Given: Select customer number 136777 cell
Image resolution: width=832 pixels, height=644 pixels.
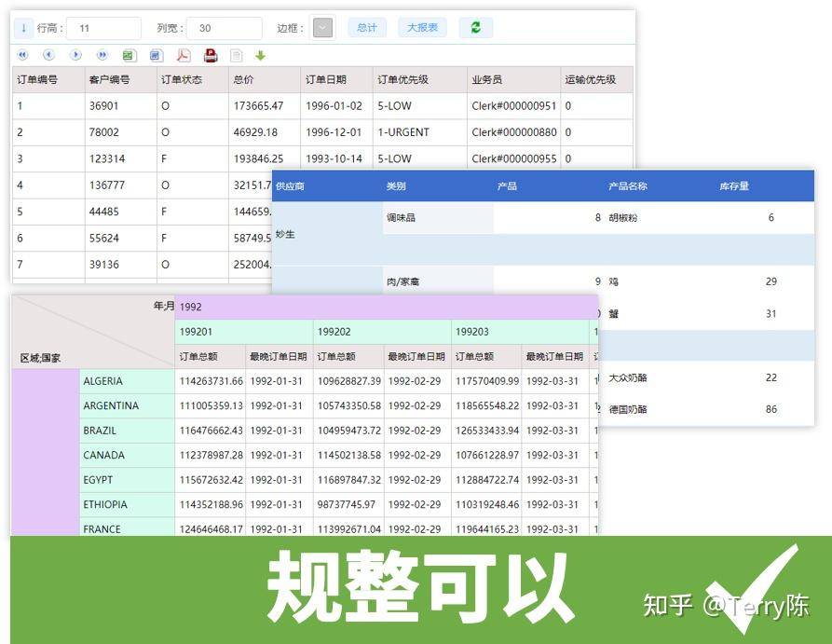Looking at the screenshot, I should coord(120,185).
